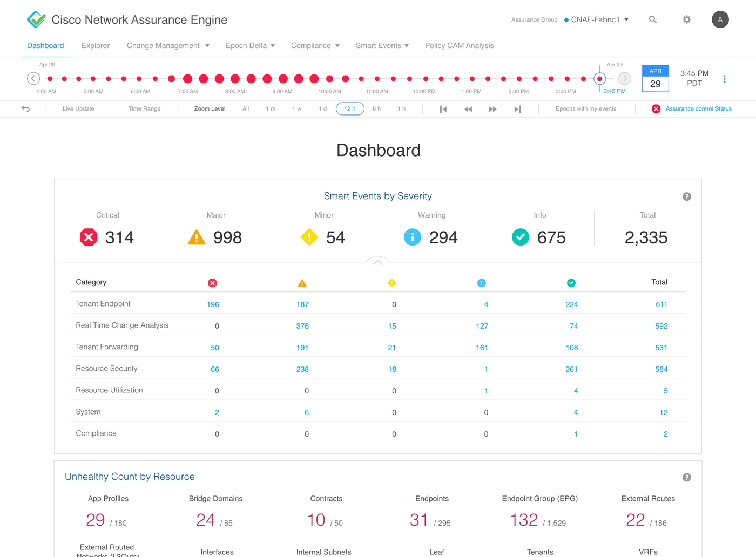756x557 pixels.
Task: Set zoom level to 6 h
Action: (x=376, y=108)
